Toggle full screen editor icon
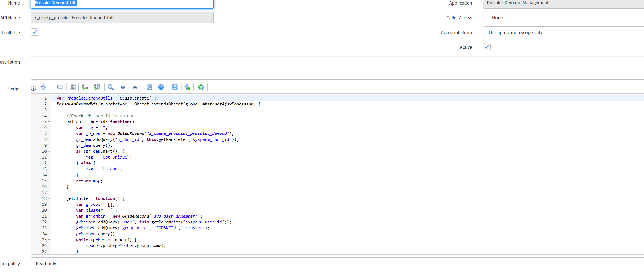This screenshot has width=644, height=276. [149, 87]
